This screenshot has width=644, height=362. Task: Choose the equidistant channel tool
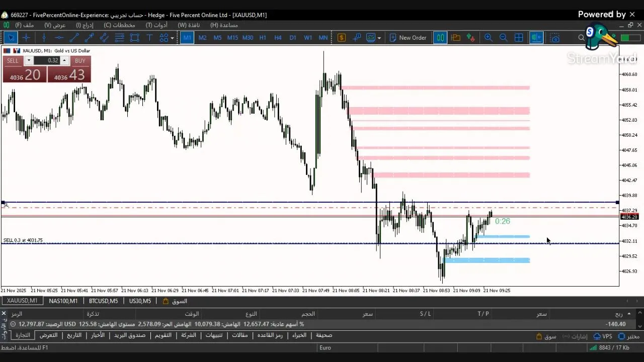point(104,38)
